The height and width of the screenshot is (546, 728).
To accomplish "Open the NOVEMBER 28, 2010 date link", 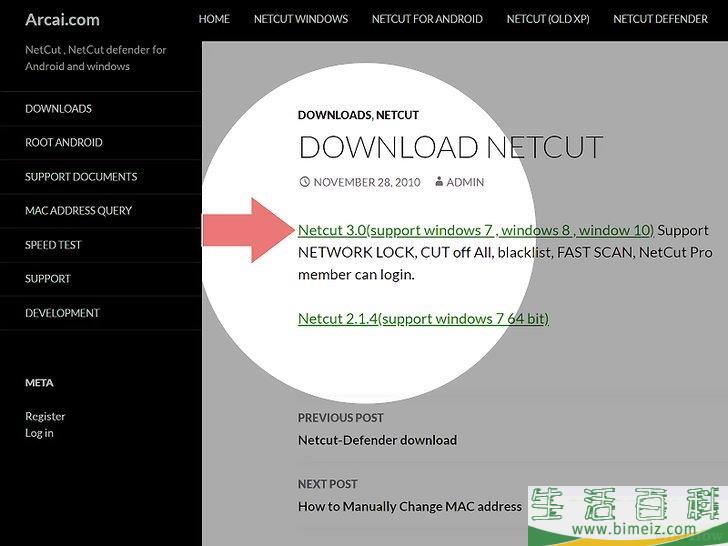I will click(367, 182).
